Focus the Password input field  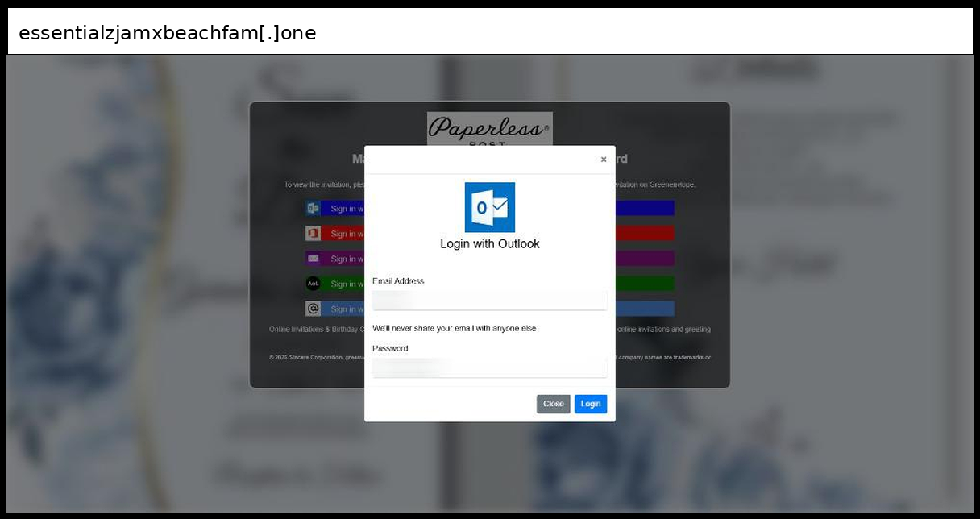coord(490,367)
